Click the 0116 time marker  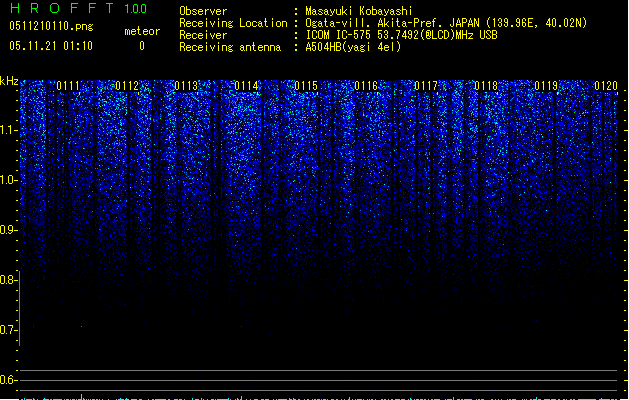pyautogui.click(x=366, y=86)
